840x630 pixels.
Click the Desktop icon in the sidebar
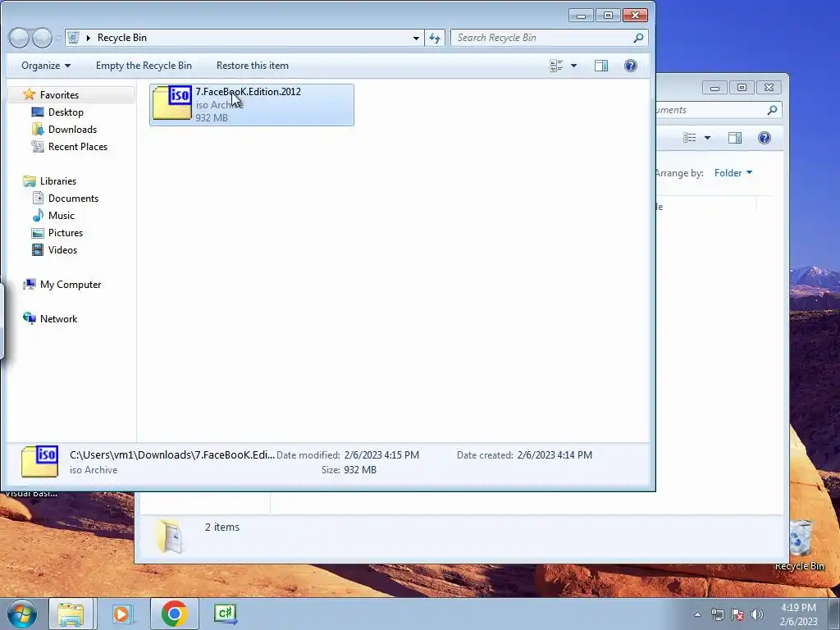coord(38,112)
